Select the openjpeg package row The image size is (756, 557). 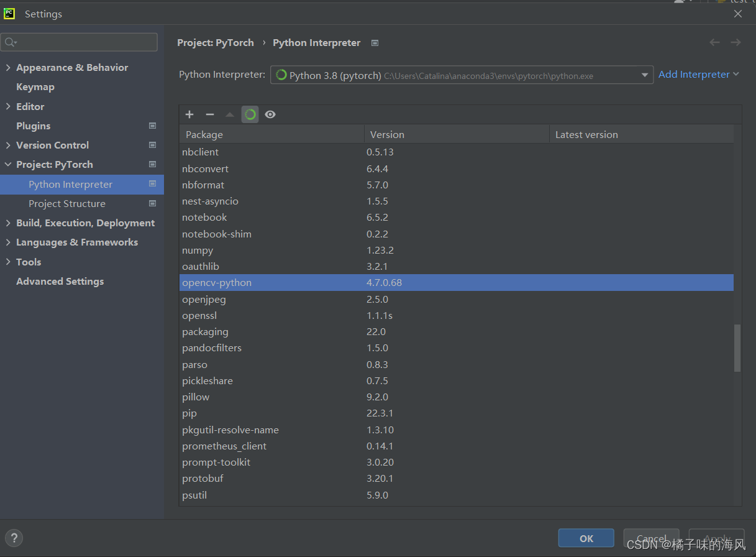(x=457, y=299)
